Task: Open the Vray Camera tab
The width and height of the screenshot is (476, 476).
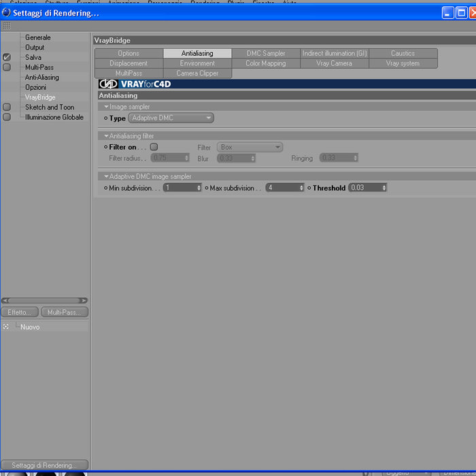Action: [335, 63]
